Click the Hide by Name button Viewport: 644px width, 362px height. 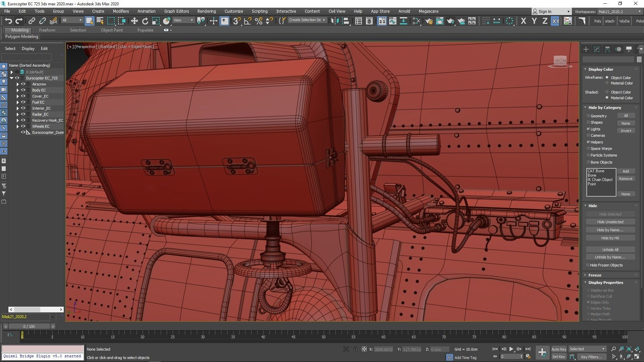tap(610, 230)
